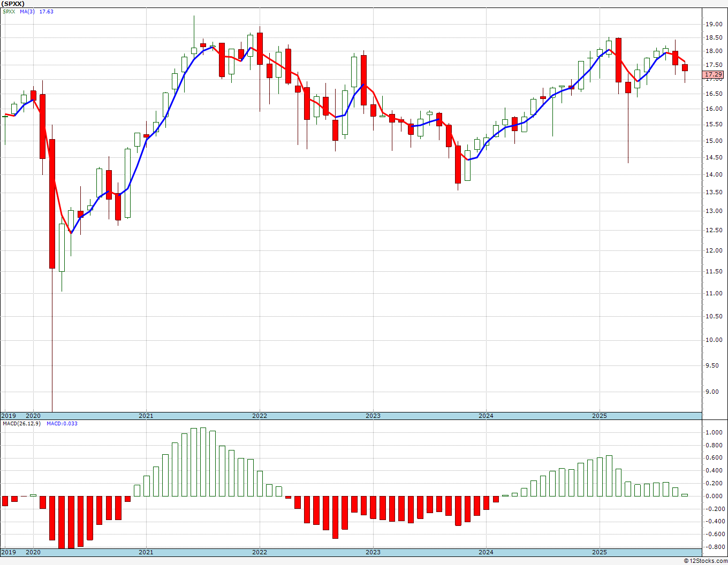Click the MACD(26,12,9) indicator label
The width and height of the screenshot is (728, 565).
coord(21,423)
